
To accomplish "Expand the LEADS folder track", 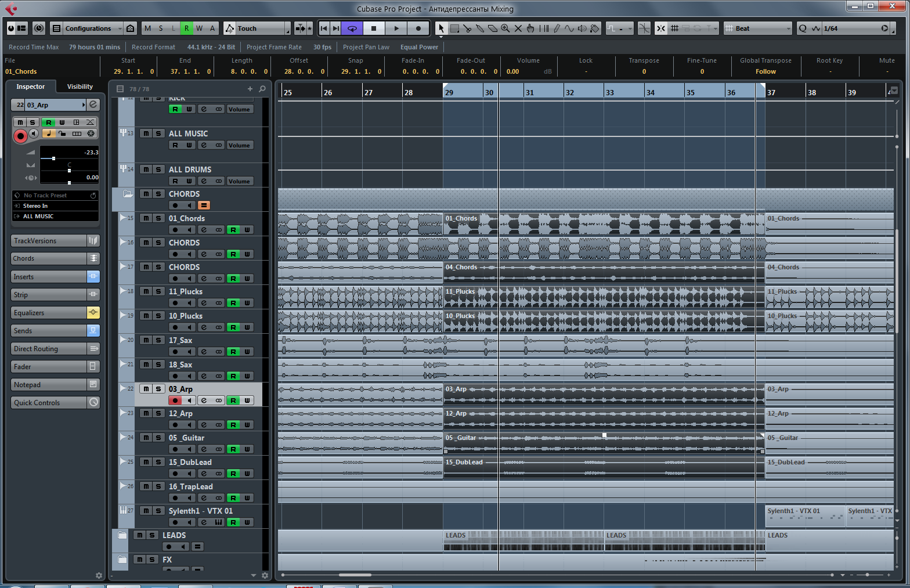I will click(x=122, y=535).
